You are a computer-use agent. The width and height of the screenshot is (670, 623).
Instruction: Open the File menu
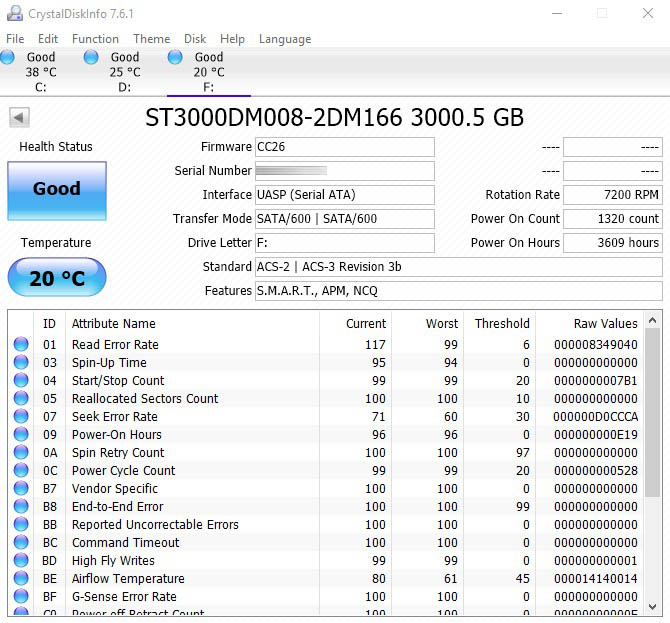pyautogui.click(x=15, y=39)
